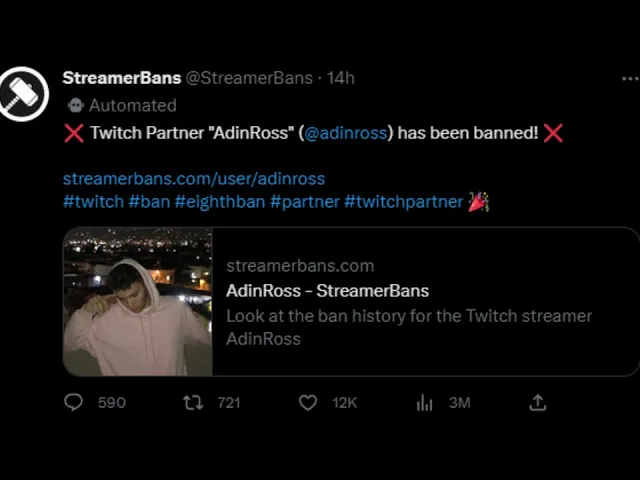The image size is (640, 480).
Task: Browse the #twitchpartner hashtag
Action: point(404,202)
